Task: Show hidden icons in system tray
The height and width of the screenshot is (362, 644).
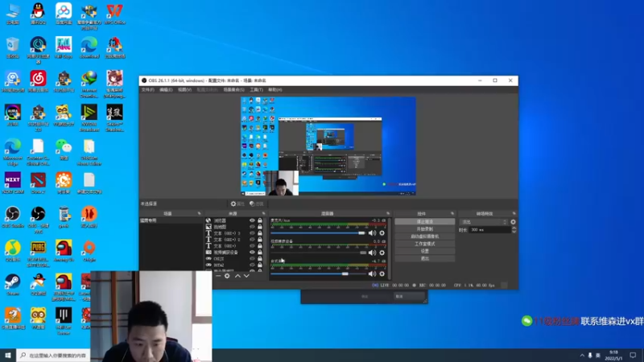Action: [x=582, y=356]
